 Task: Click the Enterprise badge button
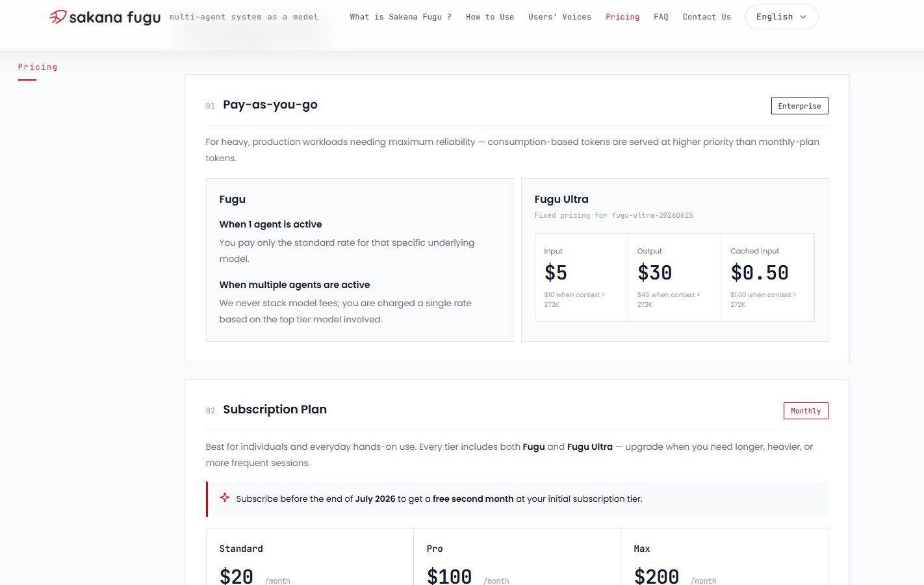click(x=799, y=106)
